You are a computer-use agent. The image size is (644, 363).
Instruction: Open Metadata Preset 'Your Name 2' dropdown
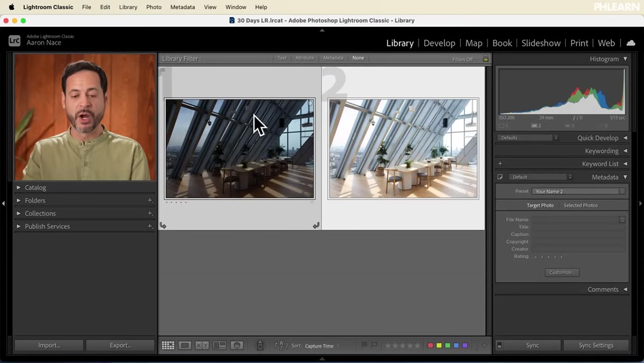point(579,191)
